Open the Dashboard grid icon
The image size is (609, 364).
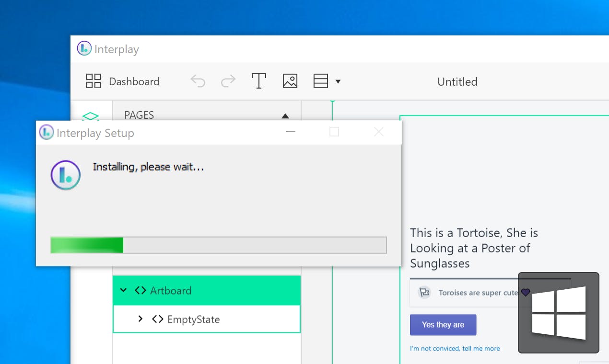[94, 81]
